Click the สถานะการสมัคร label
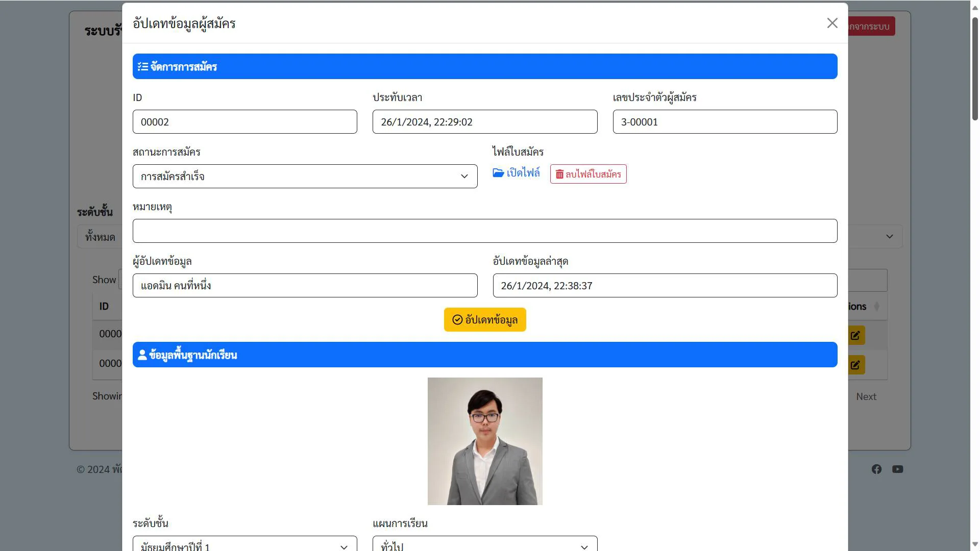 (x=166, y=152)
